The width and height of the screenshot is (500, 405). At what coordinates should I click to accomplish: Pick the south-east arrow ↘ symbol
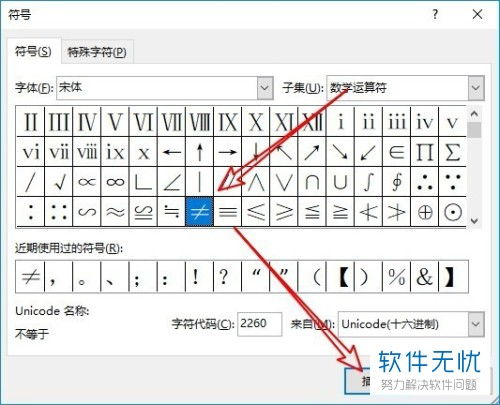[340, 152]
